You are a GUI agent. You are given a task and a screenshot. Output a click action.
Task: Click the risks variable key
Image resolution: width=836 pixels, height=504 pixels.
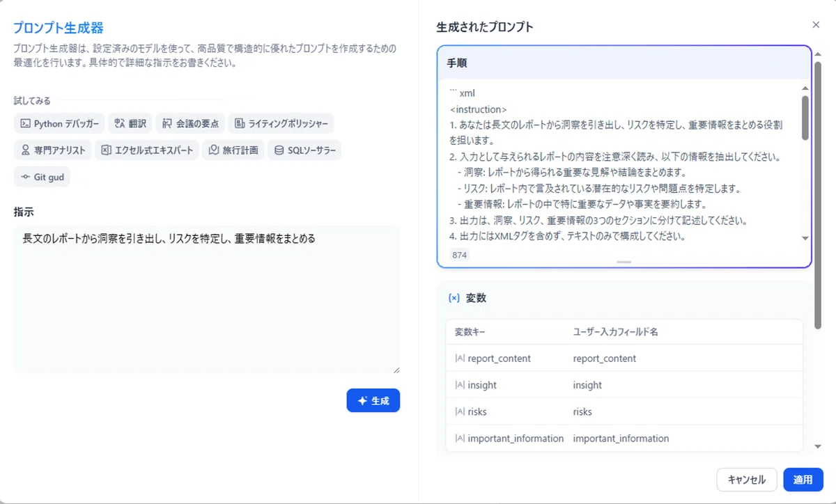pyautogui.click(x=477, y=411)
